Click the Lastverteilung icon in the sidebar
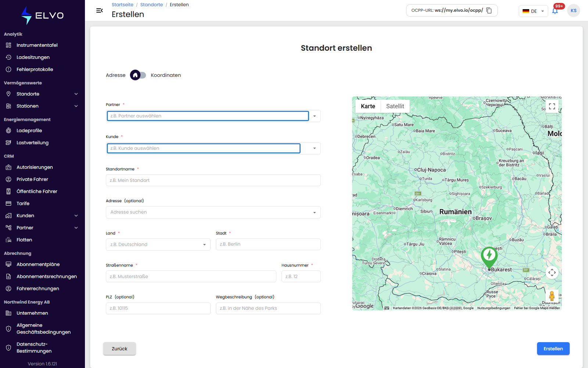Image resolution: width=588 pixels, height=368 pixels. click(x=8, y=143)
